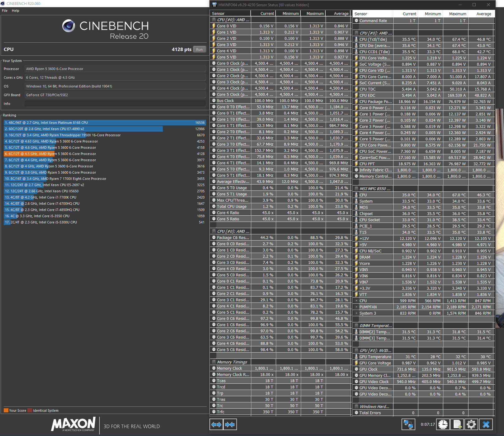Select the Core 4 Ratio row

coord(280,213)
